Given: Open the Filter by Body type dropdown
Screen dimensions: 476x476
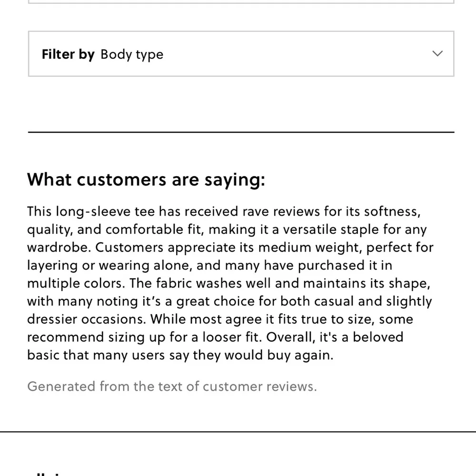Looking at the screenshot, I should pos(241,54).
